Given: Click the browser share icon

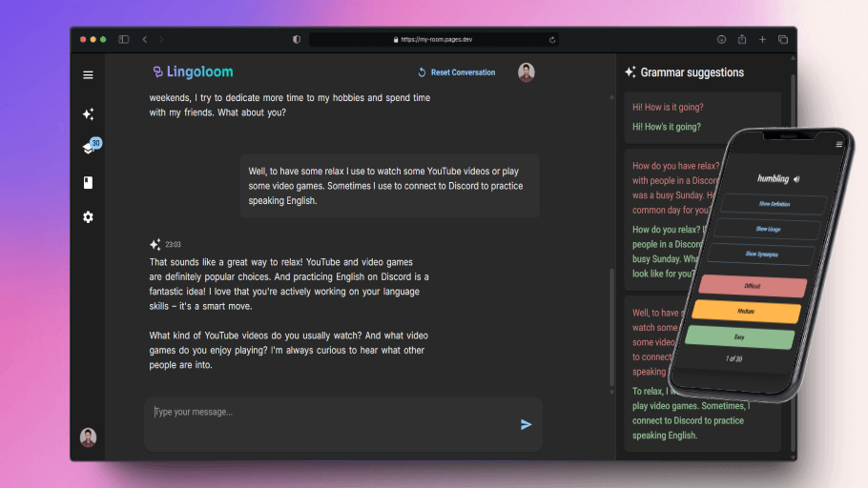Looking at the screenshot, I should [742, 39].
